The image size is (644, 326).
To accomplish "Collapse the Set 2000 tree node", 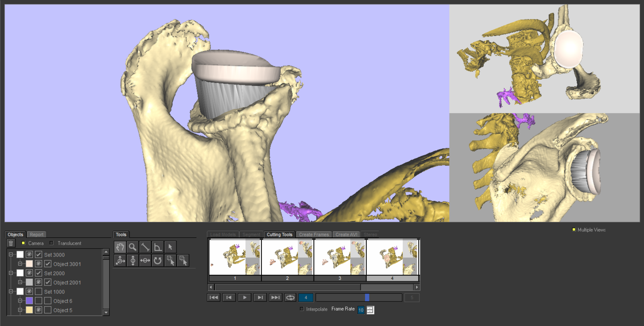I will [11, 273].
